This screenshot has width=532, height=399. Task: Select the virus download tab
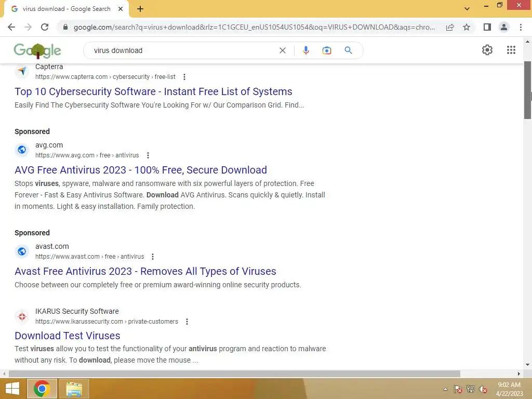(x=66, y=9)
